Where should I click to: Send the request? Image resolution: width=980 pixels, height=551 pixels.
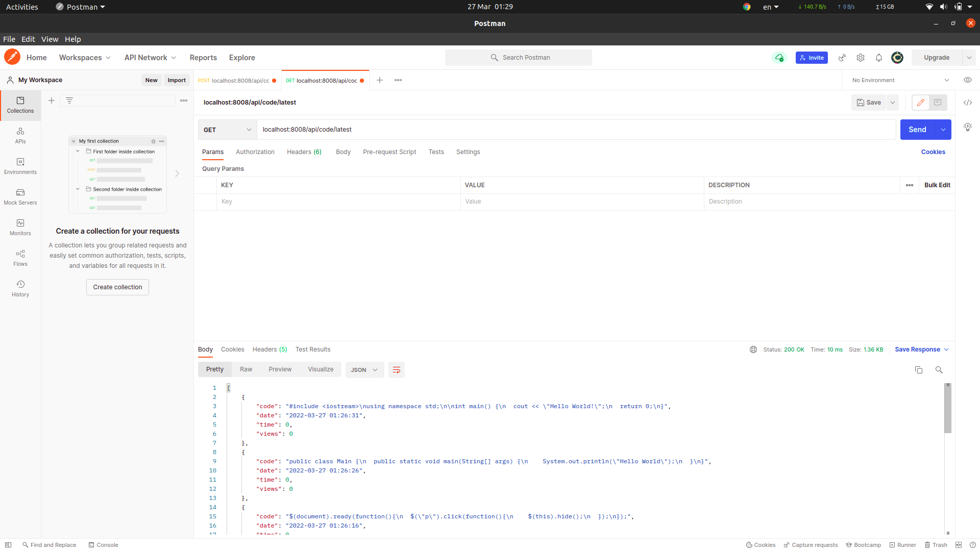pyautogui.click(x=917, y=129)
